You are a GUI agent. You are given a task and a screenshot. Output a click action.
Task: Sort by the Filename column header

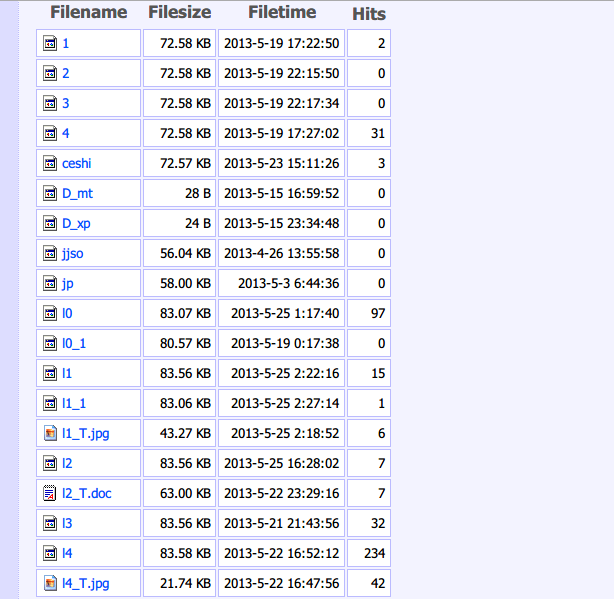pyautogui.click(x=88, y=13)
